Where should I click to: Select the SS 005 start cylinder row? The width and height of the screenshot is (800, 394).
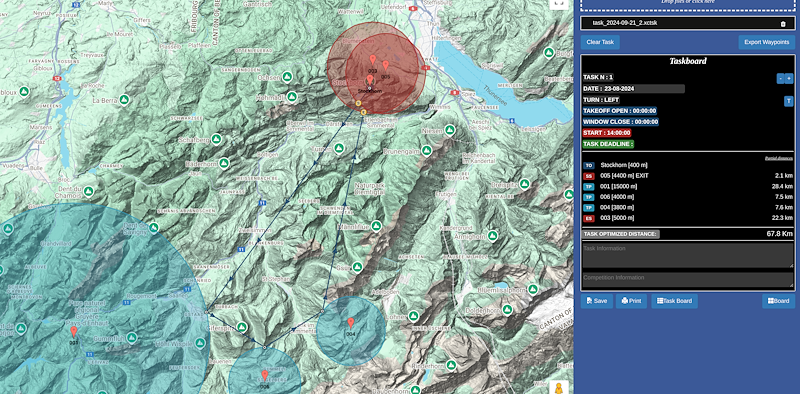click(x=688, y=176)
